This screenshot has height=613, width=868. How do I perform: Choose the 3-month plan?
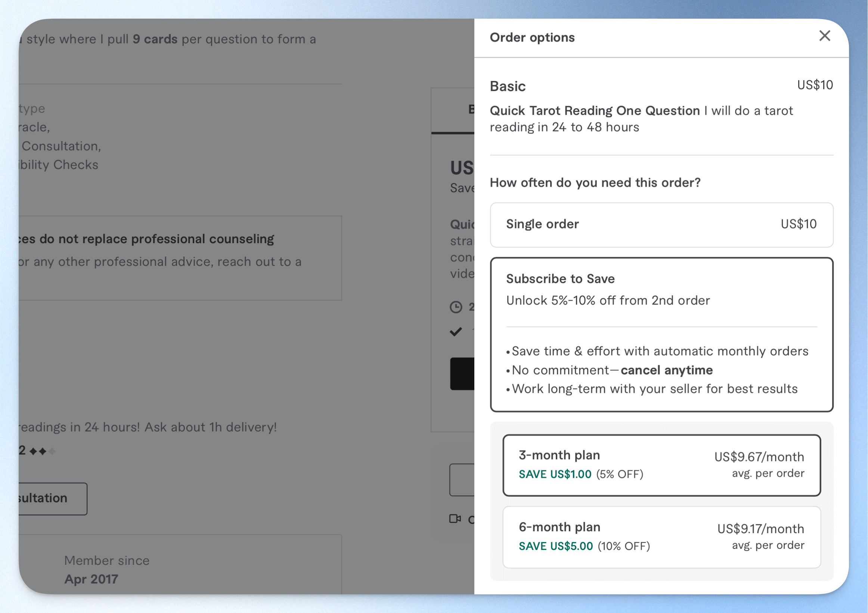pos(661,465)
